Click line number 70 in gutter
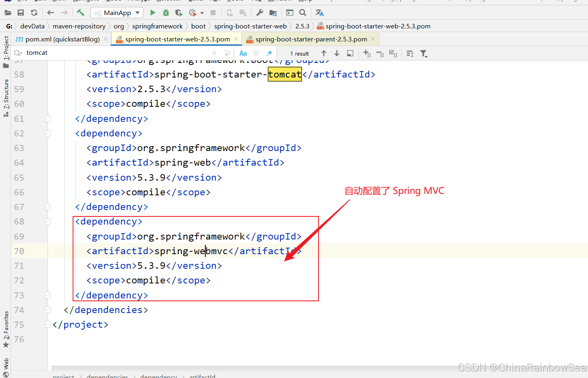This screenshot has height=378, width=588. (19, 251)
